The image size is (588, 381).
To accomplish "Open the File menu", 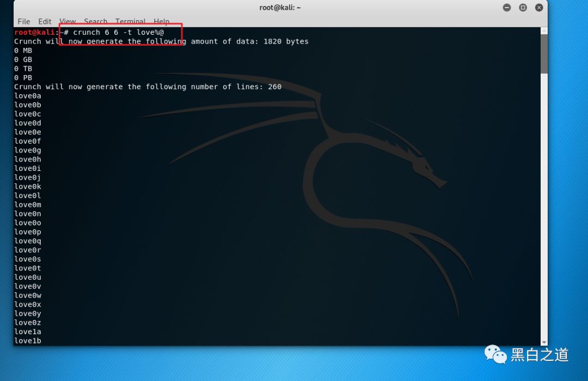I will coord(23,21).
